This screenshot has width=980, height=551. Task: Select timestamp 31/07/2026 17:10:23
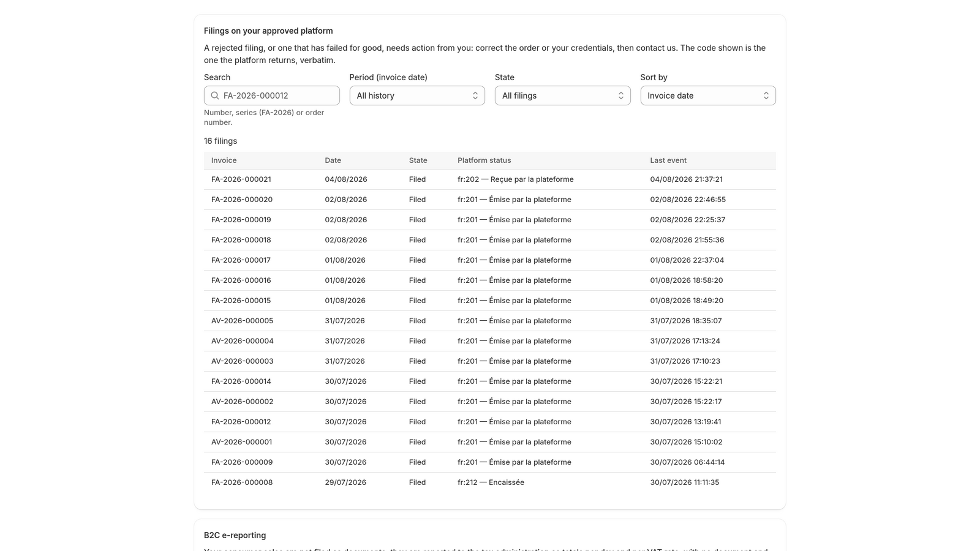coord(685,361)
